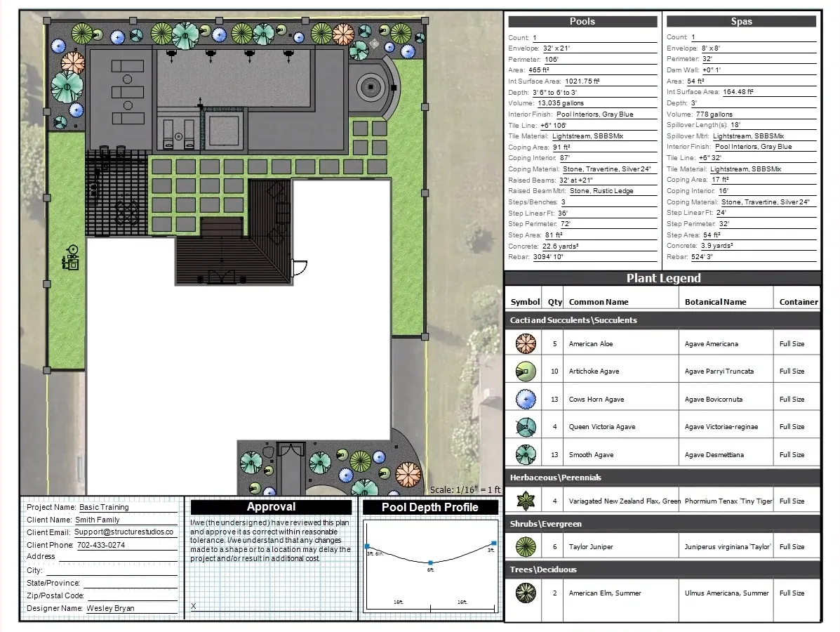Screen dimensions: 840x632
Task: Click the Taylor Juniper legend symbol
Action: click(x=525, y=546)
